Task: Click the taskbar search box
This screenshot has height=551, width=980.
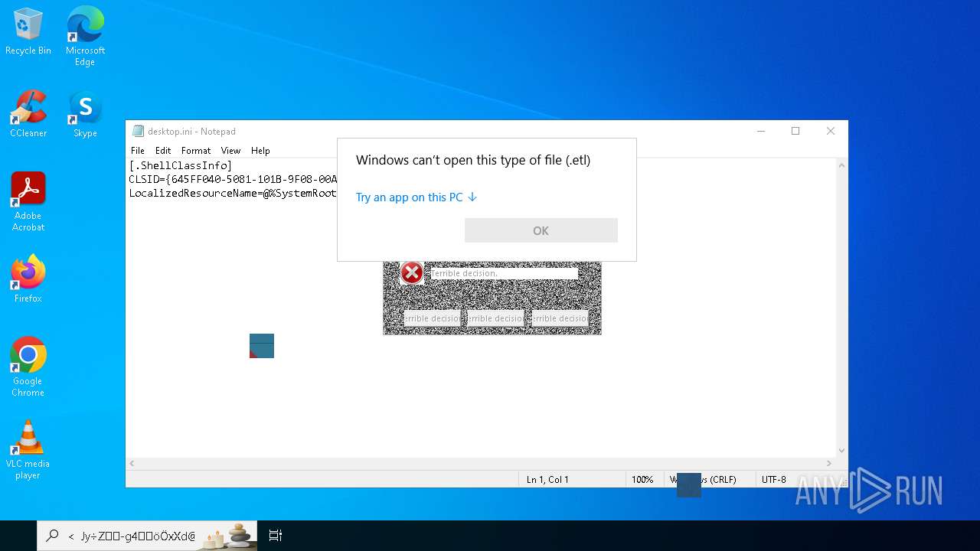Action: [147, 536]
